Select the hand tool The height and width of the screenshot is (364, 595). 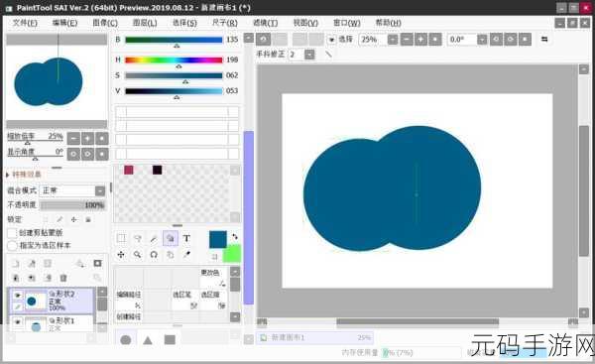(170, 255)
